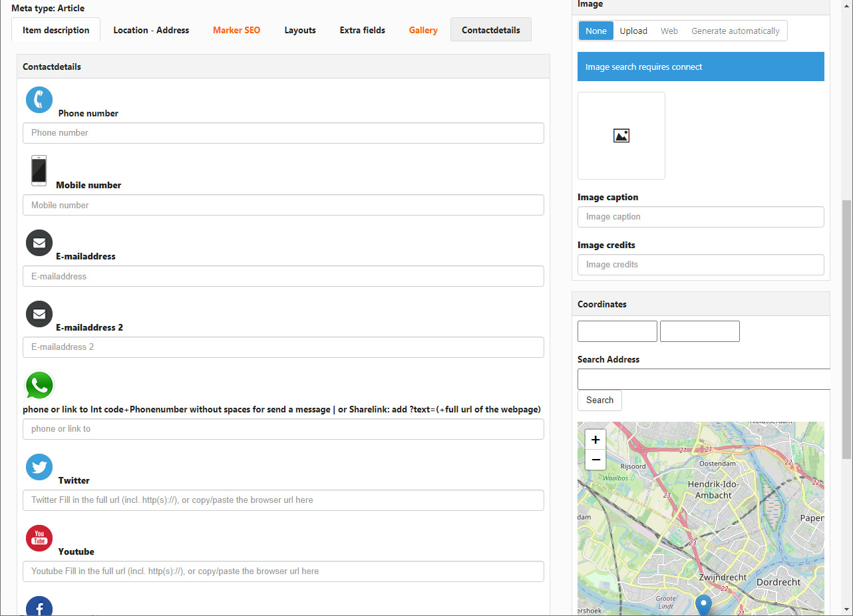Click the second coordinates input box

700,331
